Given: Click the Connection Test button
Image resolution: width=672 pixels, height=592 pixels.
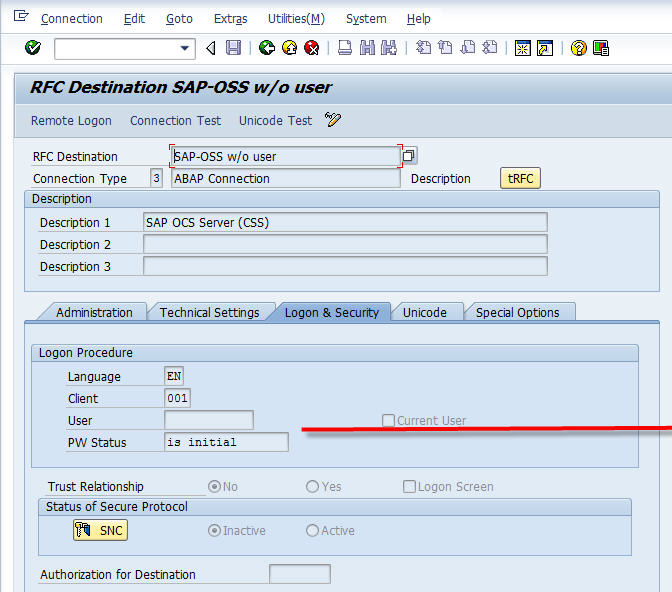Looking at the screenshot, I should pos(175,121).
